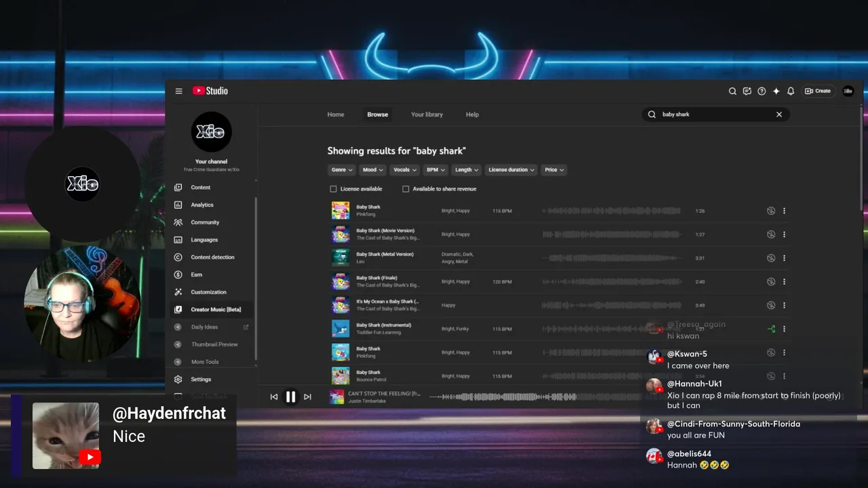Open Thumbnail Preview in the sidebar
The image size is (868, 488).
212,344
